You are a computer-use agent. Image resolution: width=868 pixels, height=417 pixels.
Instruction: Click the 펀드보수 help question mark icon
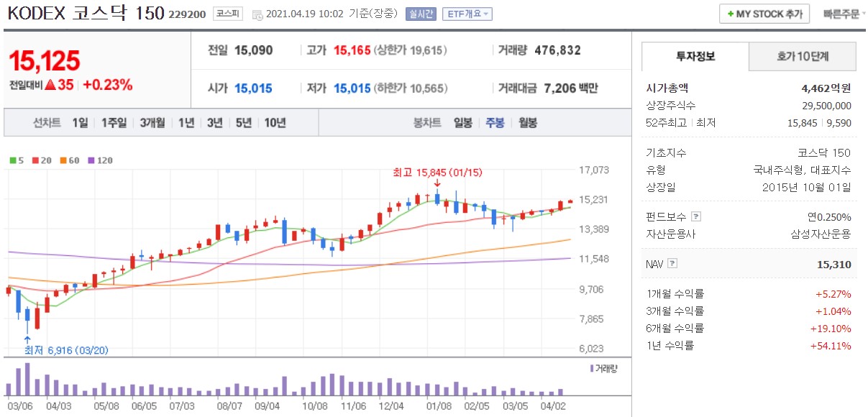695,216
